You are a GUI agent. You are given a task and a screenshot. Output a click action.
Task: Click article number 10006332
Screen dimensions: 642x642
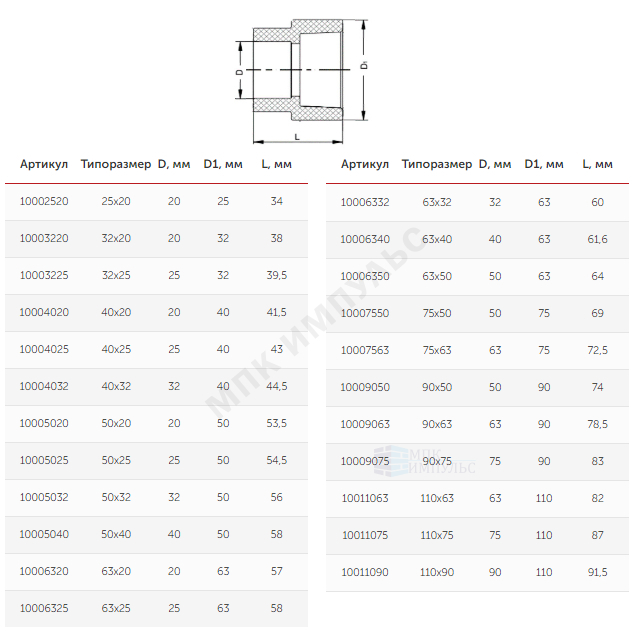tap(365, 202)
